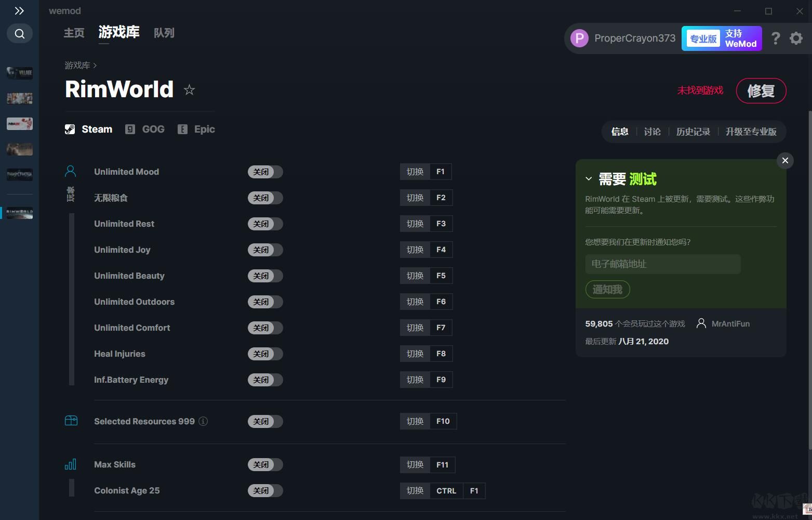Show info icon for Selected Resources 999

(203, 421)
